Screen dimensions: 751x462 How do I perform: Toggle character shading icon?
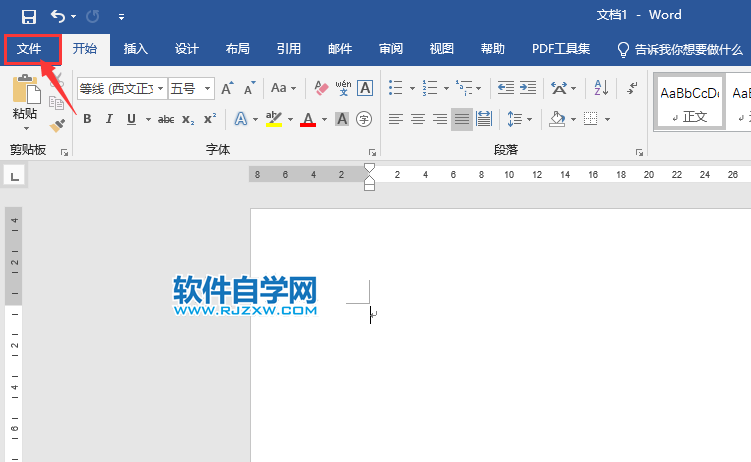342,119
